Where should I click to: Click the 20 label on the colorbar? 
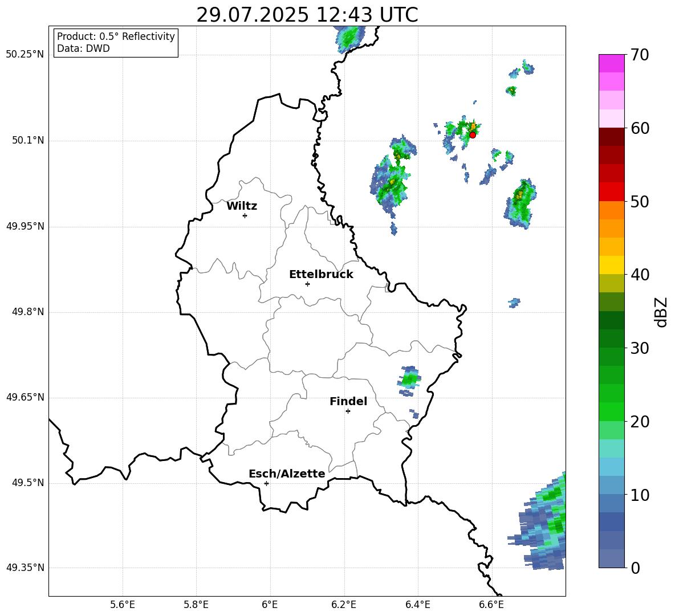(x=640, y=422)
